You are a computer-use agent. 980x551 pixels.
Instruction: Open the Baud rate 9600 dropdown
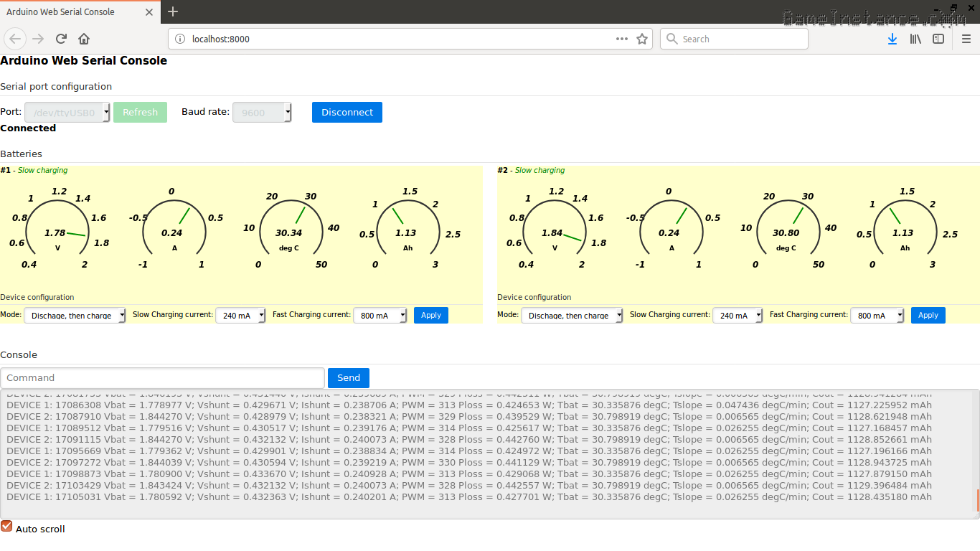tap(262, 113)
